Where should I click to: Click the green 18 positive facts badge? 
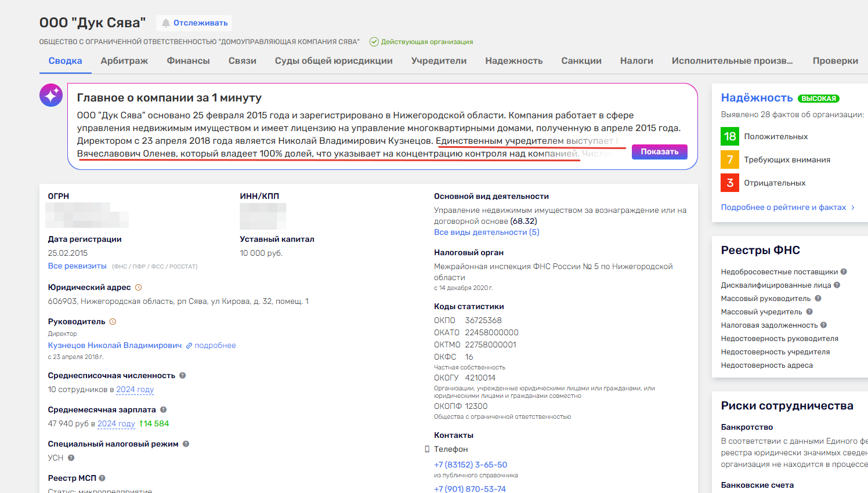[x=730, y=137]
